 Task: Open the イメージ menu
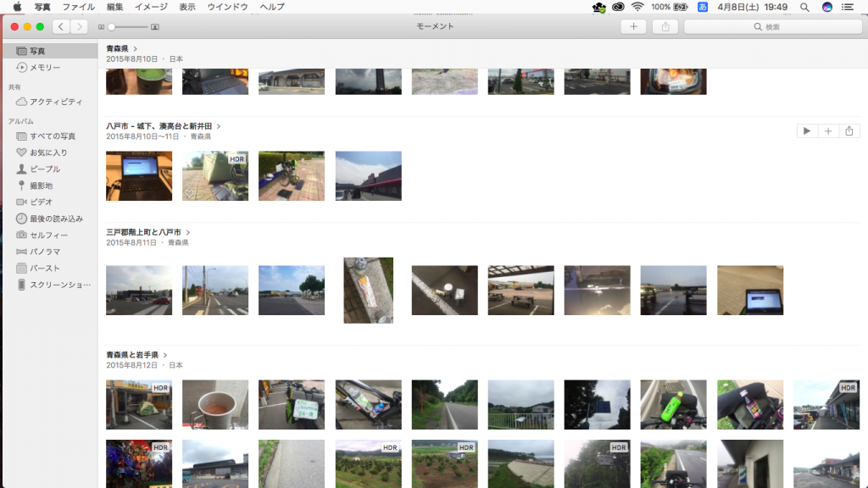pyautogui.click(x=151, y=7)
